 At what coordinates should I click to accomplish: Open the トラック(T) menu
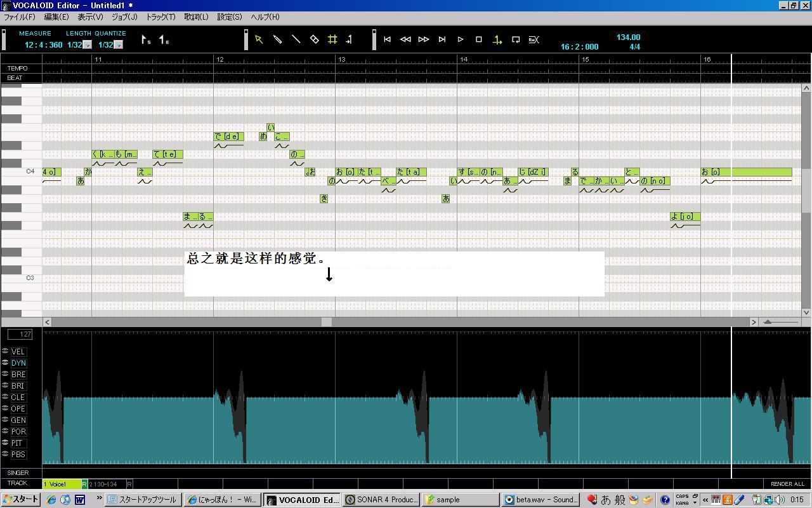pos(160,17)
